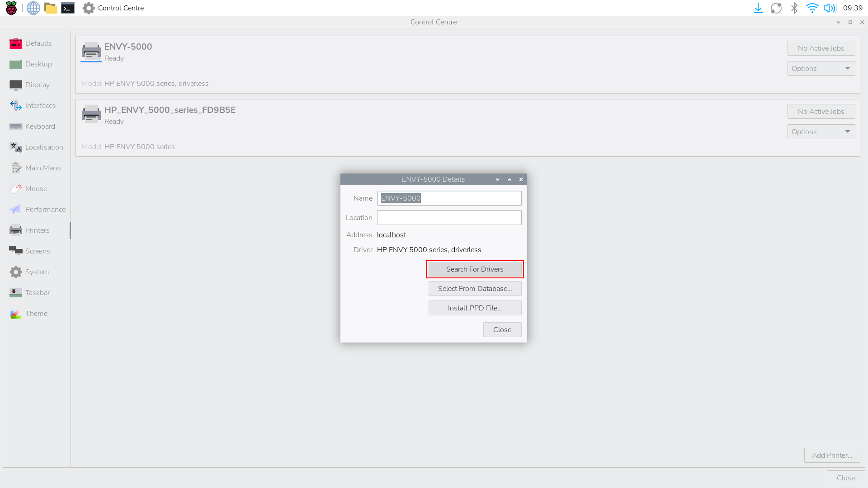Click the sync refresh tray icon
Viewport: 868px width, 488px height.
(776, 8)
